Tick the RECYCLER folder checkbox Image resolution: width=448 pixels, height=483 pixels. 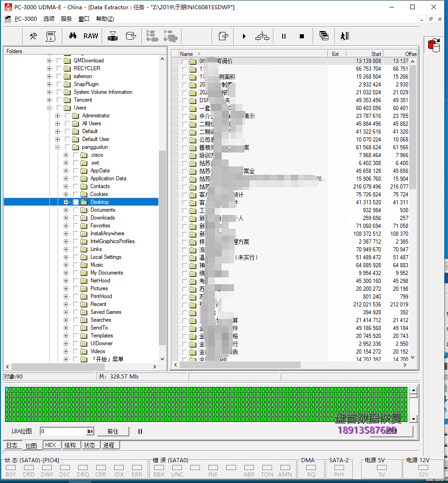59,68
